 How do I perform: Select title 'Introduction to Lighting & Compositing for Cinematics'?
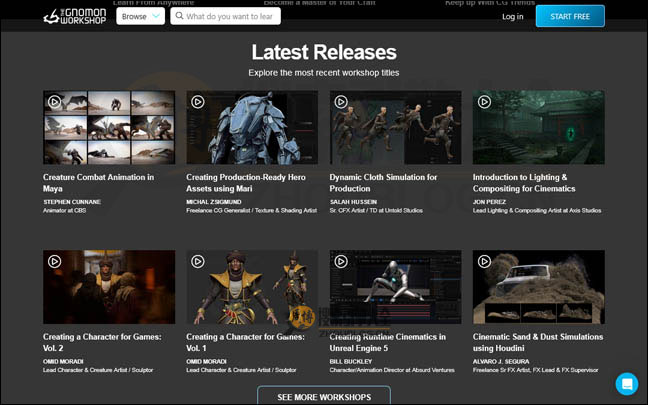click(x=524, y=183)
